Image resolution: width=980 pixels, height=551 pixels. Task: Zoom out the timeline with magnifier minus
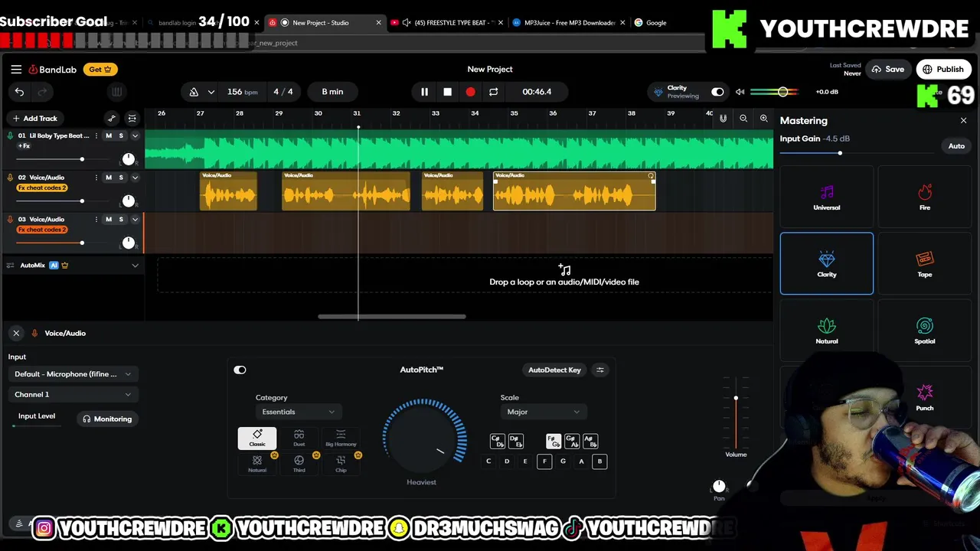[x=743, y=119]
